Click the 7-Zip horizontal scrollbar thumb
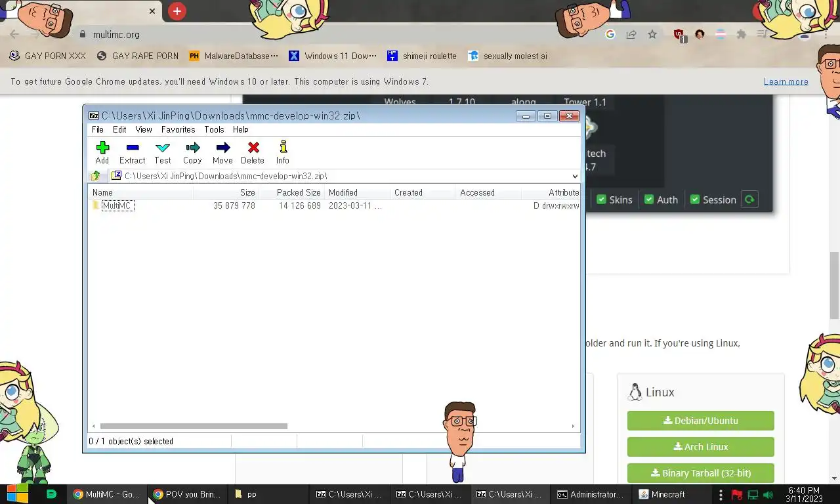 click(x=194, y=426)
